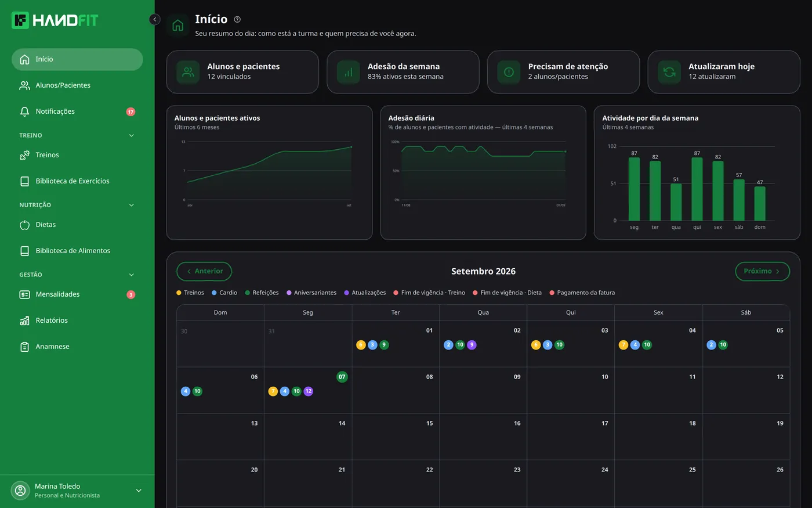Viewport: 812px width, 508px height.
Task: Open Marina Toledo profile dropdown
Action: coord(139,491)
